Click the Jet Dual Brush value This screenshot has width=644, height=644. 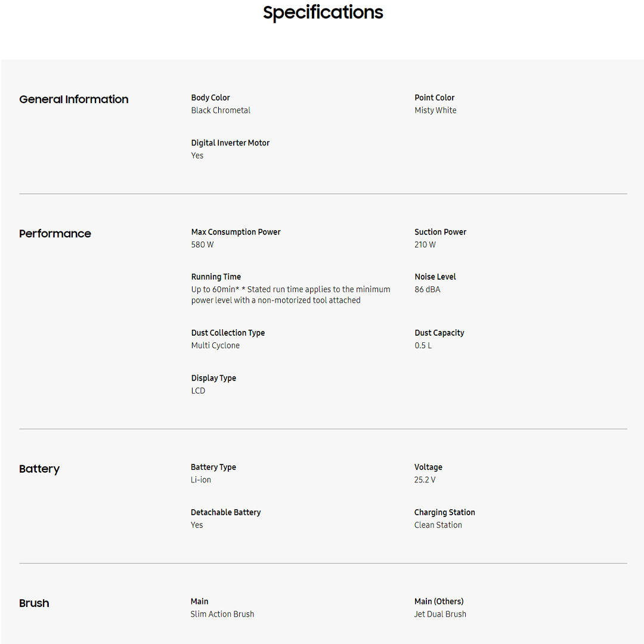440,614
